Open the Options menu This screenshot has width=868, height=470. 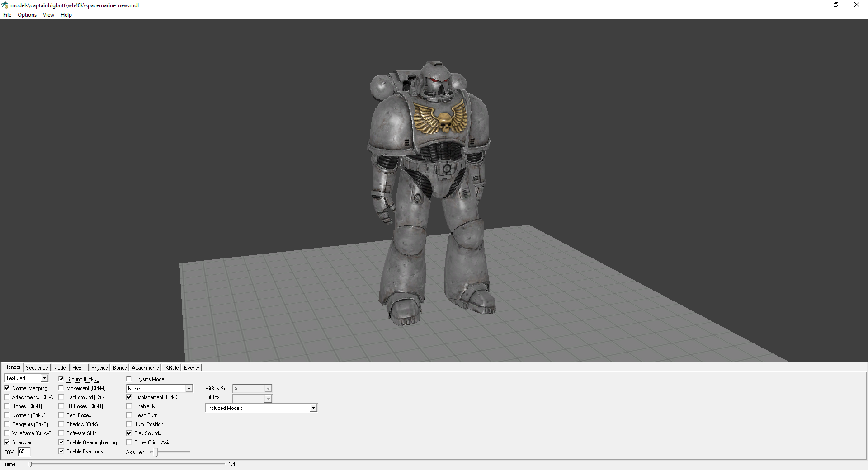[x=27, y=15]
